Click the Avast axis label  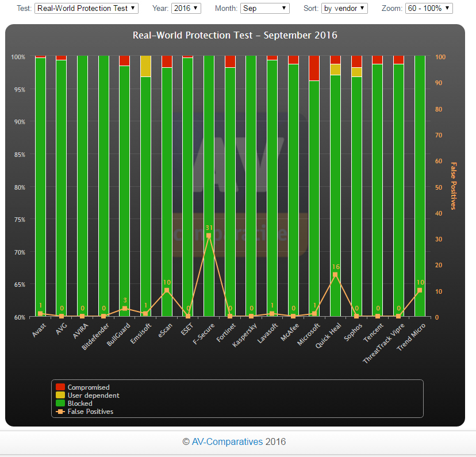pyautogui.click(x=39, y=330)
